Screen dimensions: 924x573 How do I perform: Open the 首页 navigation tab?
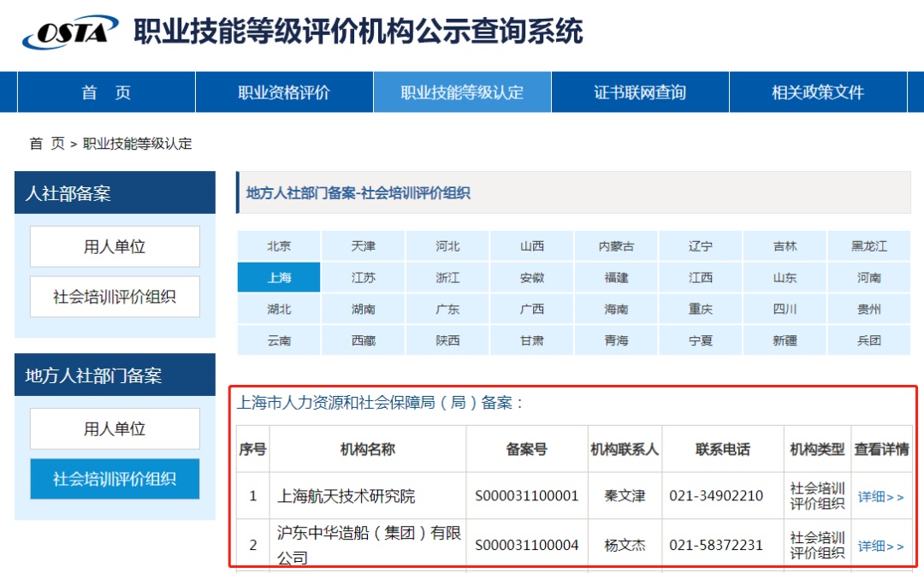pos(106,92)
